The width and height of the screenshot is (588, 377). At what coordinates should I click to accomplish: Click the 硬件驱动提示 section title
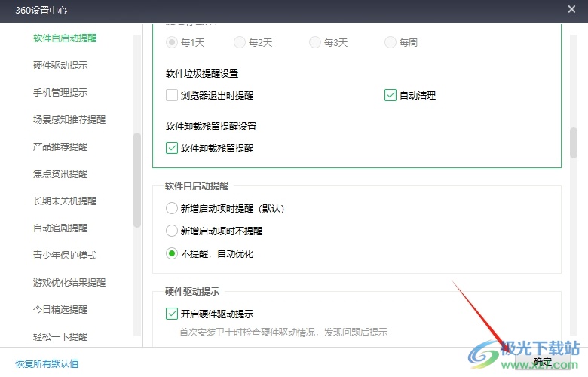coord(192,292)
